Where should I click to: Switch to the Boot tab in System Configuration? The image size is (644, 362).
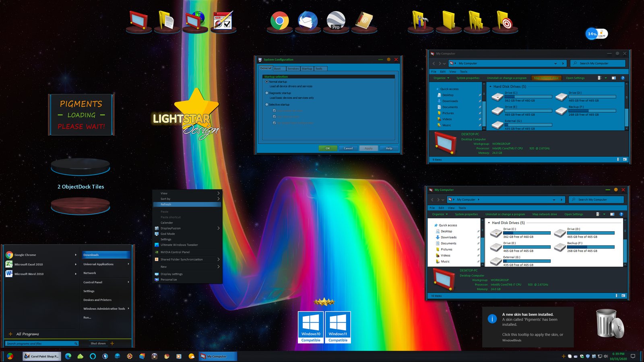click(x=279, y=68)
